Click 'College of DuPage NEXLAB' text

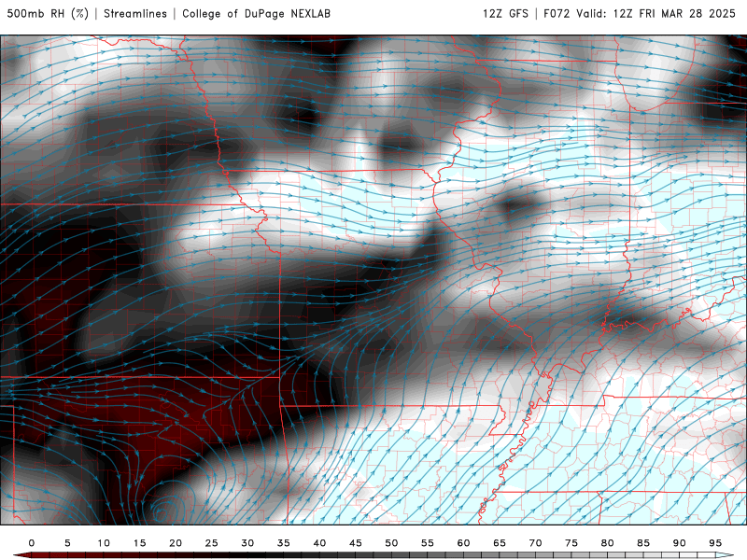[x=256, y=13]
